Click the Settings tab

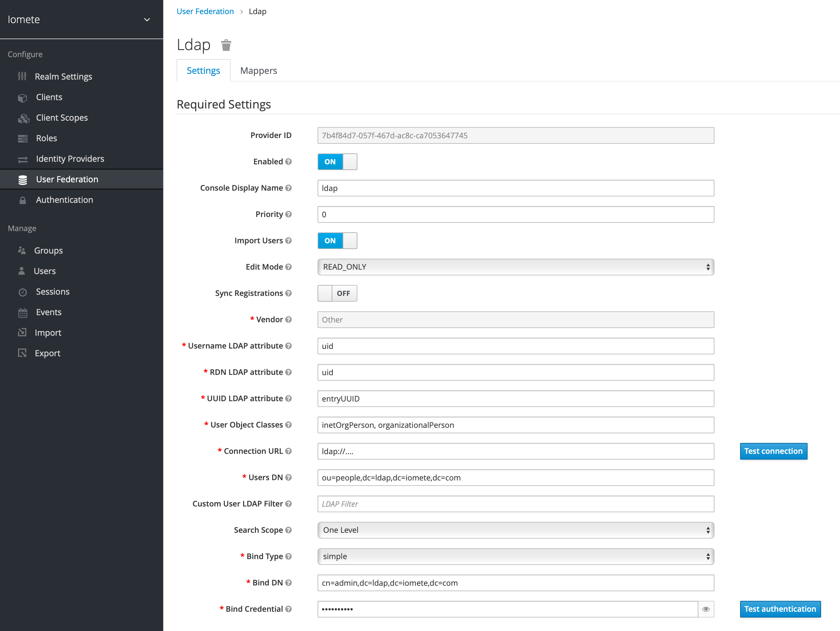(203, 70)
